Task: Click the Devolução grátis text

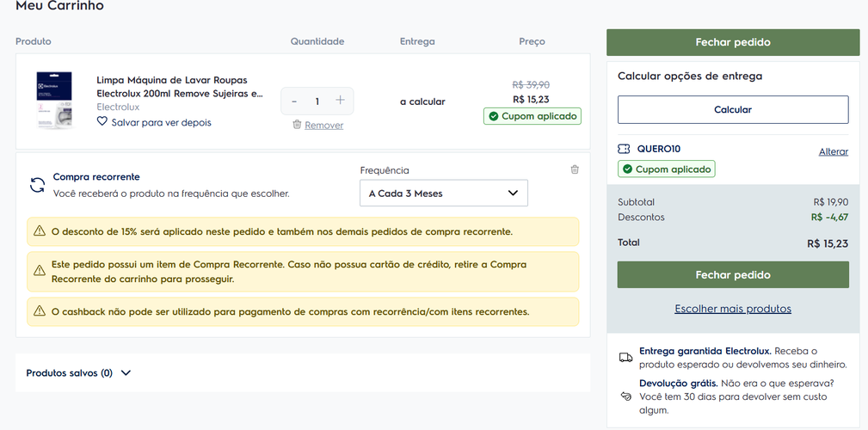Action: tap(679, 384)
